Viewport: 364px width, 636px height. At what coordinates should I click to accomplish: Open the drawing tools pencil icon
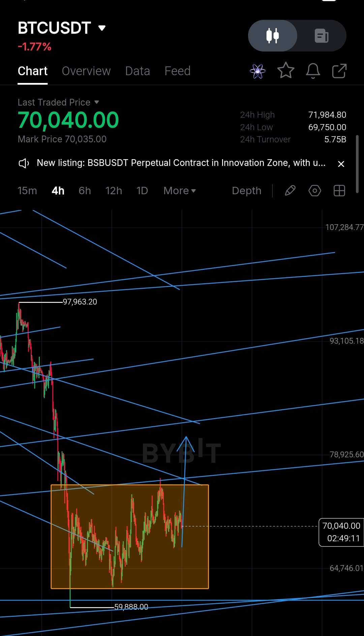click(x=290, y=191)
